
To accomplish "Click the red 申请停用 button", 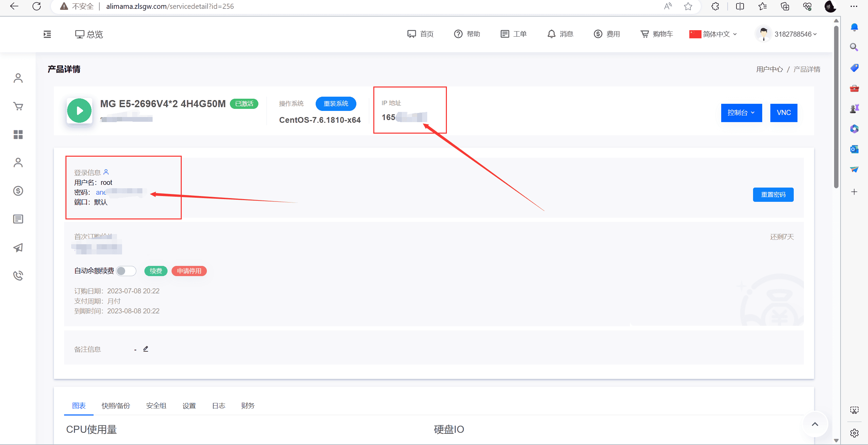I will 189,271.
